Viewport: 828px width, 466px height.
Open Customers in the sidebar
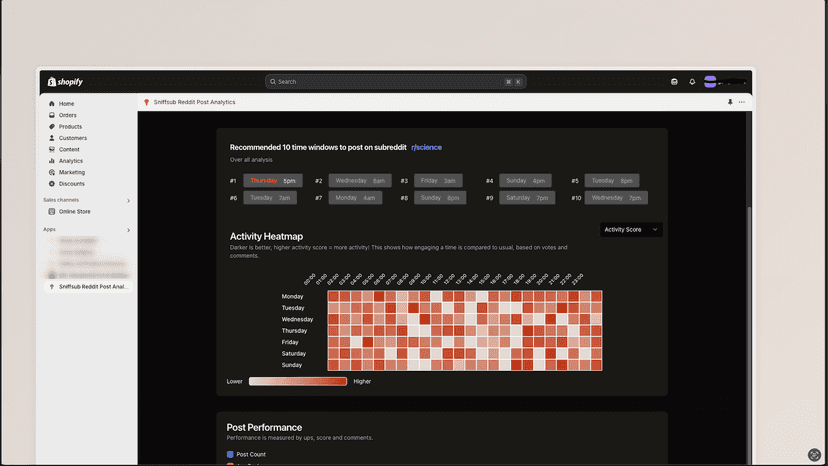(72, 138)
